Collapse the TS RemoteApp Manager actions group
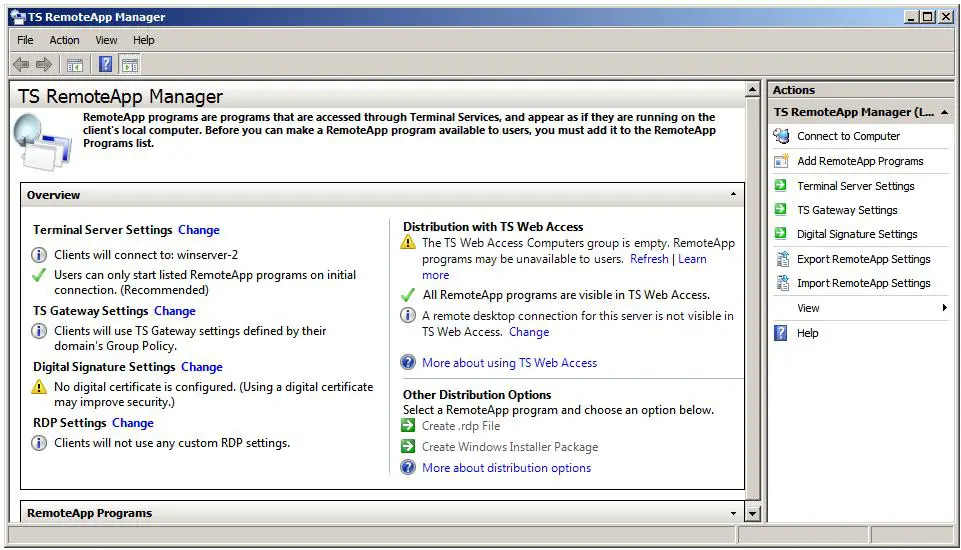This screenshot has height=550, width=961. pyautogui.click(x=944, y=112)
